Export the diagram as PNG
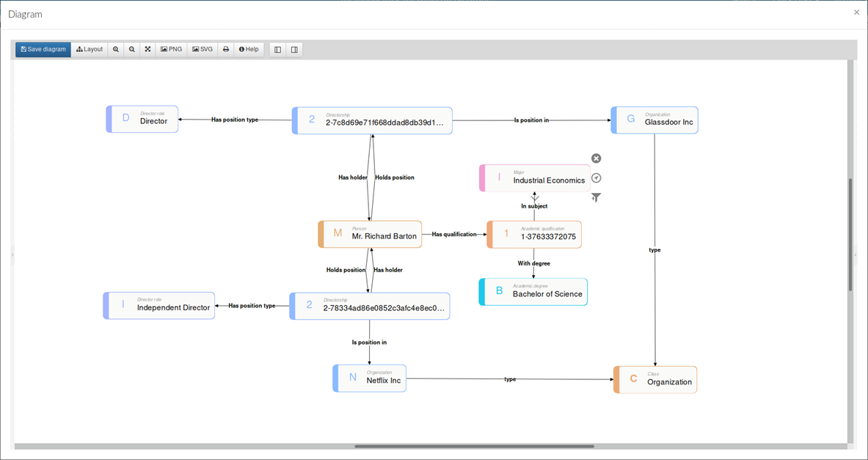 point(172,49)
